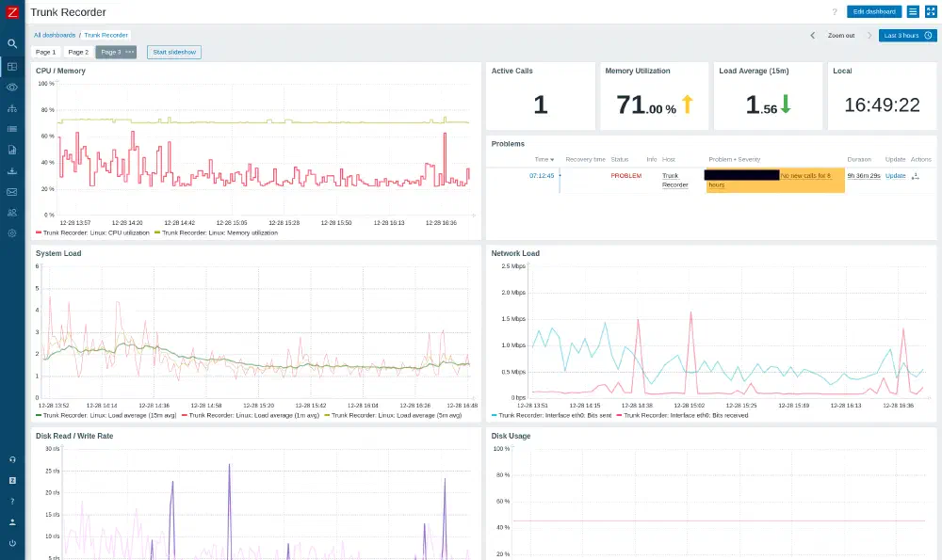Image resolution: width=942 pixels, height=560 pixels.
Task: Switch to the Page 1 tab
Action: click(x=45, y=52)
